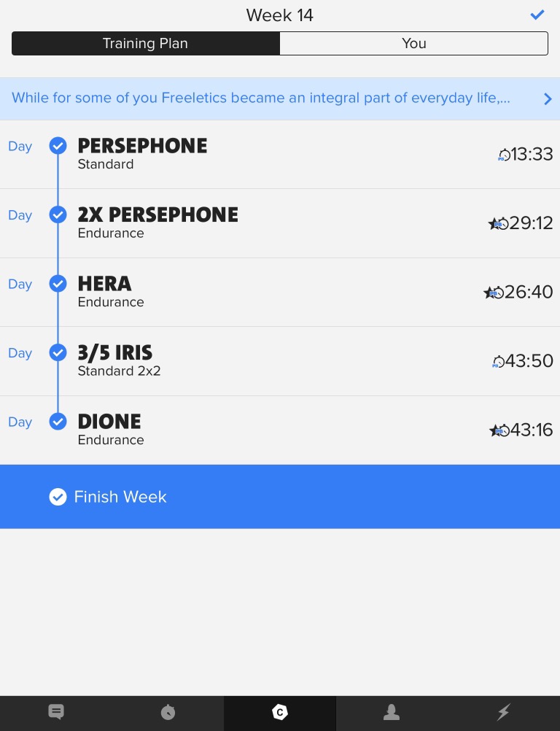Select the Training Plan tab

145,44
